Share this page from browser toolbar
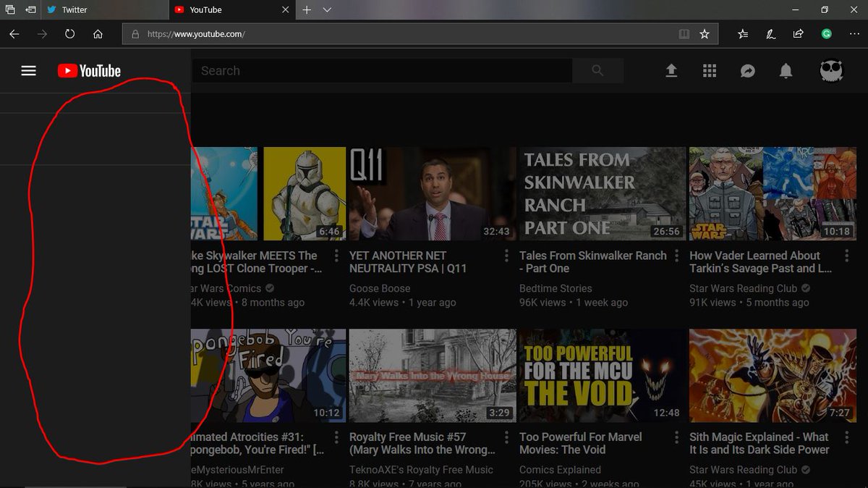 (x=799, y=34)
